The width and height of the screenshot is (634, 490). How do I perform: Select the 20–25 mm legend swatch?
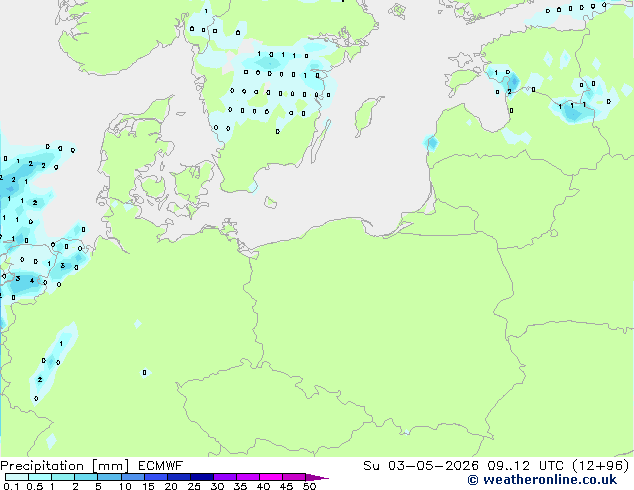tap(178, 477)
